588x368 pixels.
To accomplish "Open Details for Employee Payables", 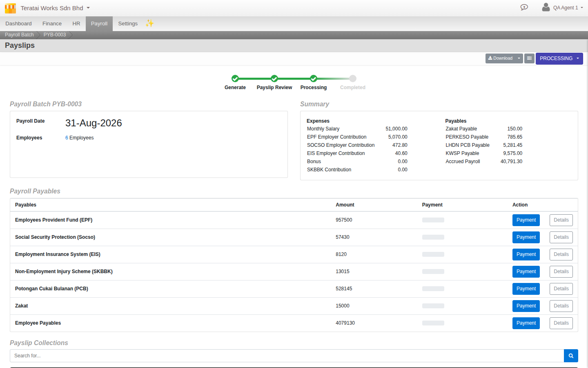I will click(561, 323).
